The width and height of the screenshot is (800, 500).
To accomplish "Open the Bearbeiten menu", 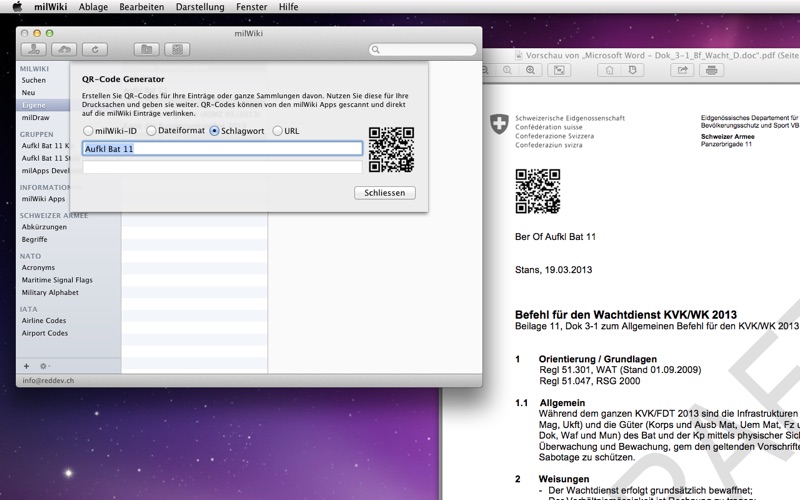I will [142, 7].
